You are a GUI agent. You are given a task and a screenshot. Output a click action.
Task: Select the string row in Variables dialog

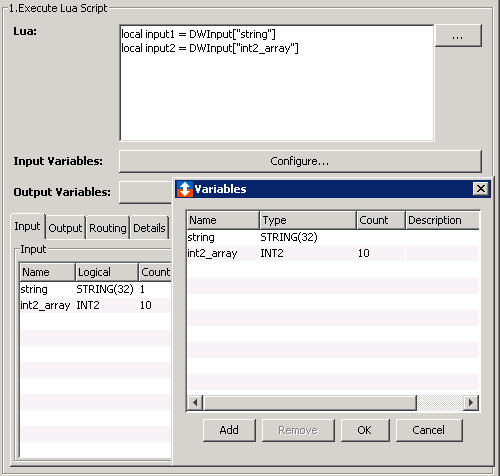(333, 237)
